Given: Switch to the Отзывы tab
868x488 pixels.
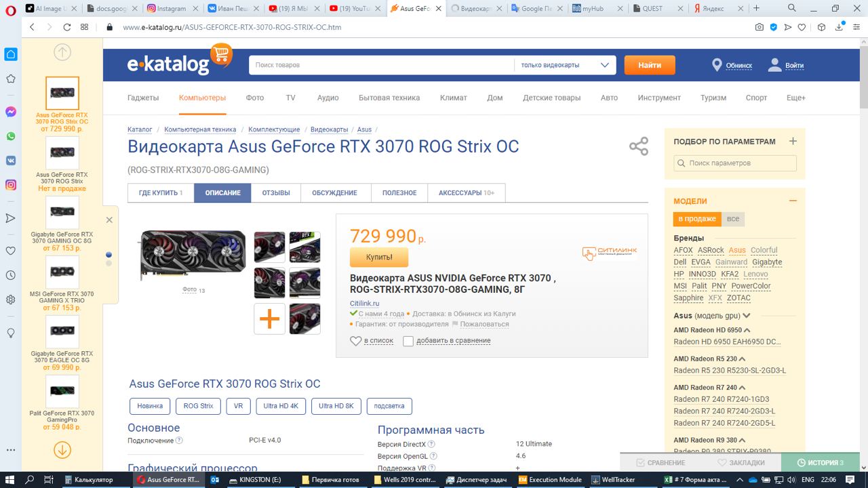Looking at the screenshot, I should [276, 193].
